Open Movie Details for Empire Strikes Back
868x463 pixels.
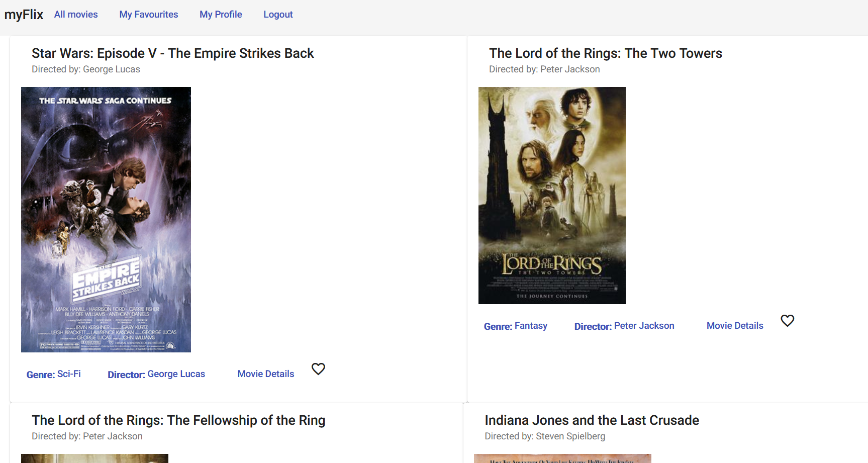click(x=265, y=374)
